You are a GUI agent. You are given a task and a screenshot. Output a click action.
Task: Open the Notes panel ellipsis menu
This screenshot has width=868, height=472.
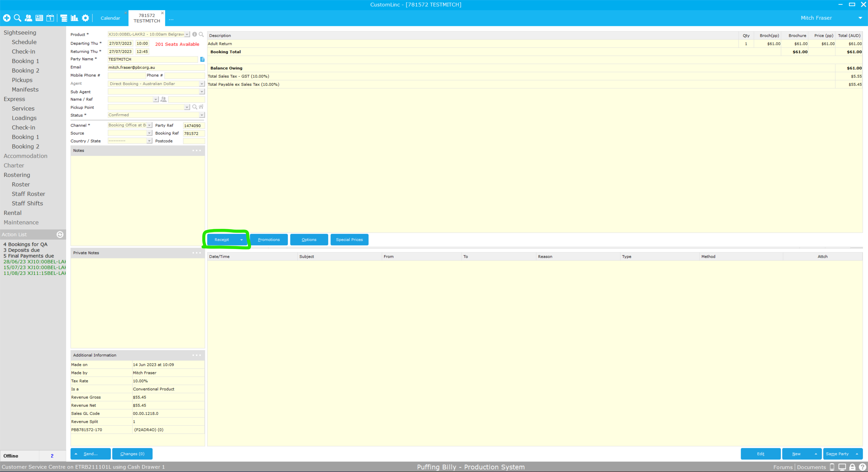196,151
